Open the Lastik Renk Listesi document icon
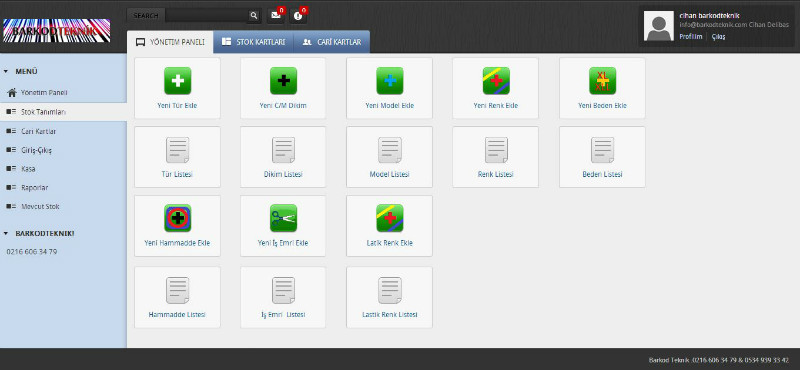 tap(390, 290)
